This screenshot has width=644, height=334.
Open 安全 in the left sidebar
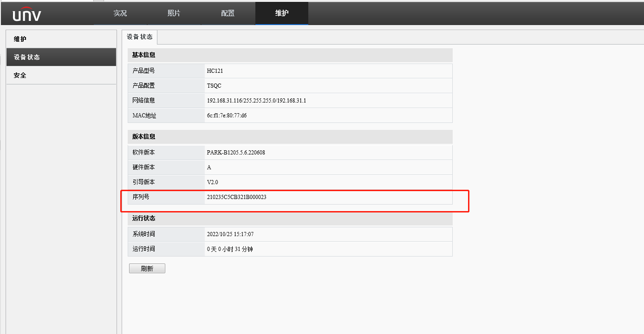pos(61,75)
